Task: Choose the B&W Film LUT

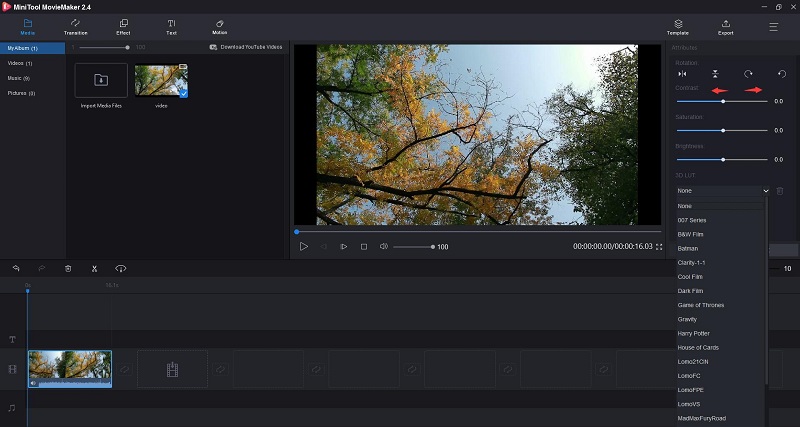Action: click(x=690, y=234)
